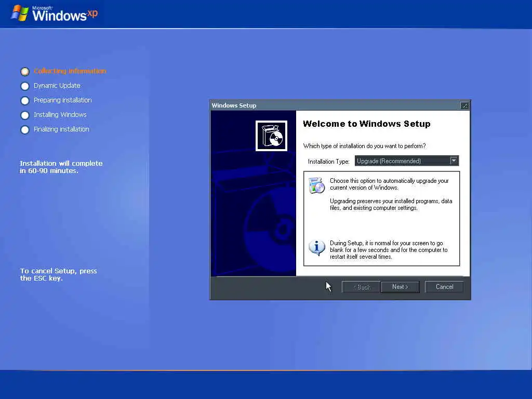Click 'Installation will complete in 60-90 minutes' text
Viewport: 532px width, 399px height.
tap(61, 167)
